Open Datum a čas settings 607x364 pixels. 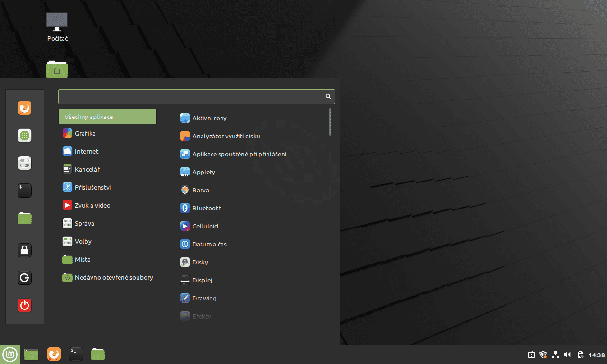pos(209,244)
